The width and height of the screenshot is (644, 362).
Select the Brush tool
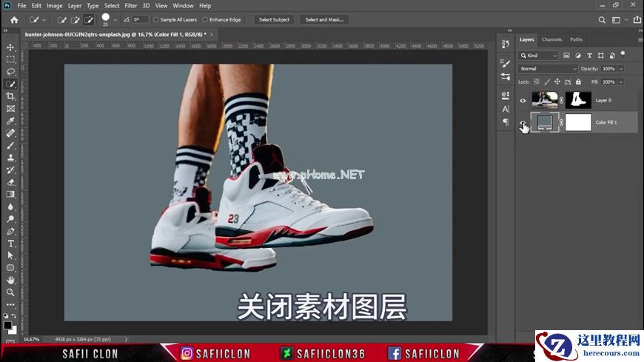pyautogui.click(x=10, y=145)
